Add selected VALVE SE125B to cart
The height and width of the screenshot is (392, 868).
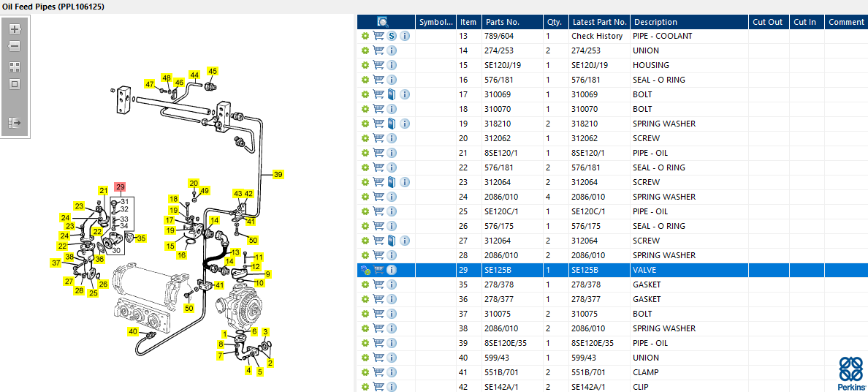point(378,270)
